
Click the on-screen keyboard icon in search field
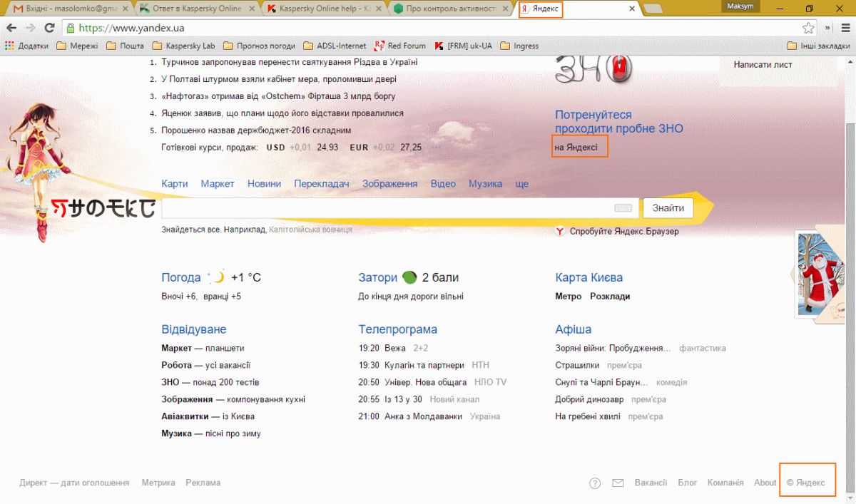(x=623, y=208)
